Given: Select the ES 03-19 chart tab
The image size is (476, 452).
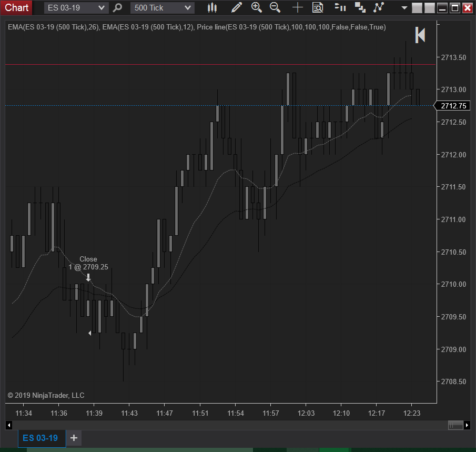Looking at the screenshot, I should (42, 438).
